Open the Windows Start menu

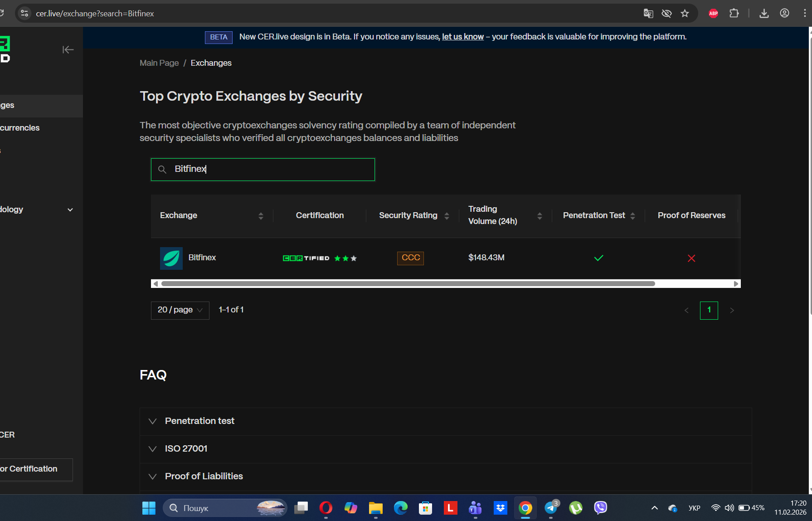click(x=149, y=508)
